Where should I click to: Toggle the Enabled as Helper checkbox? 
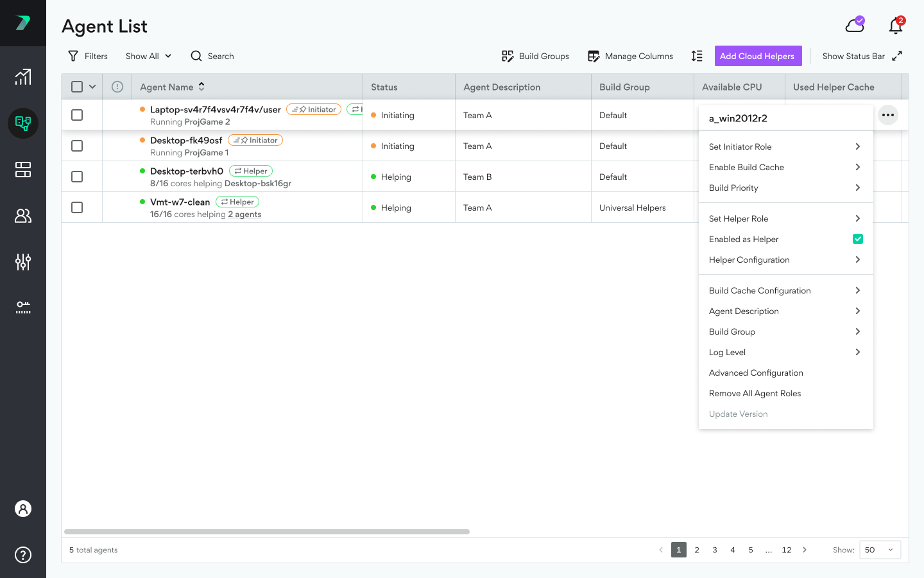[x=857, y=239]
